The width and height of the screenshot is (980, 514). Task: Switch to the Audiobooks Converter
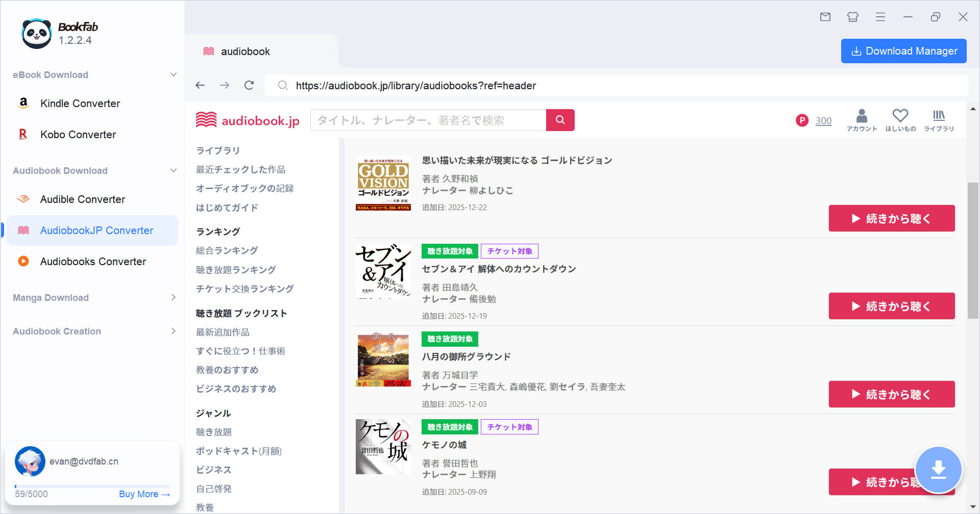pyautogui.click(x=92, y=261)
